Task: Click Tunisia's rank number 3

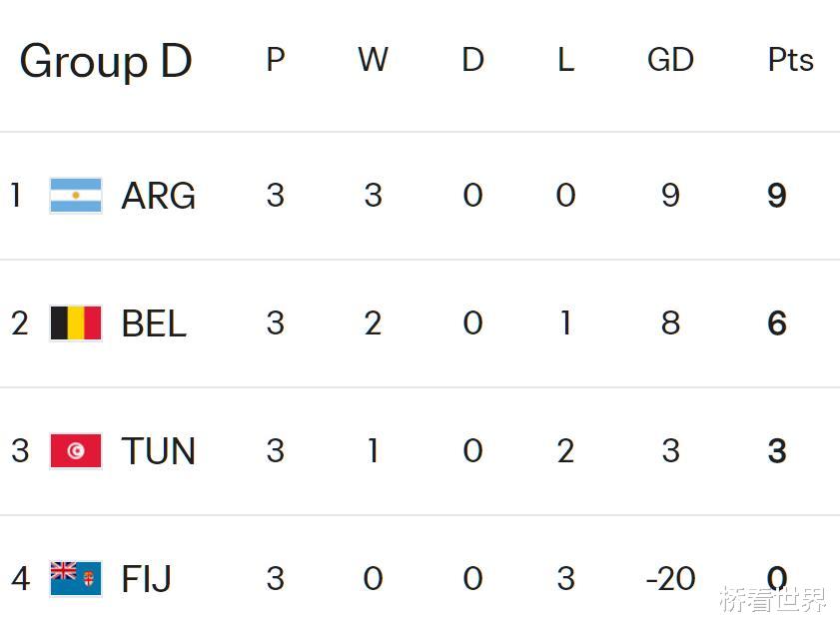Action: [x=20, y=451]
